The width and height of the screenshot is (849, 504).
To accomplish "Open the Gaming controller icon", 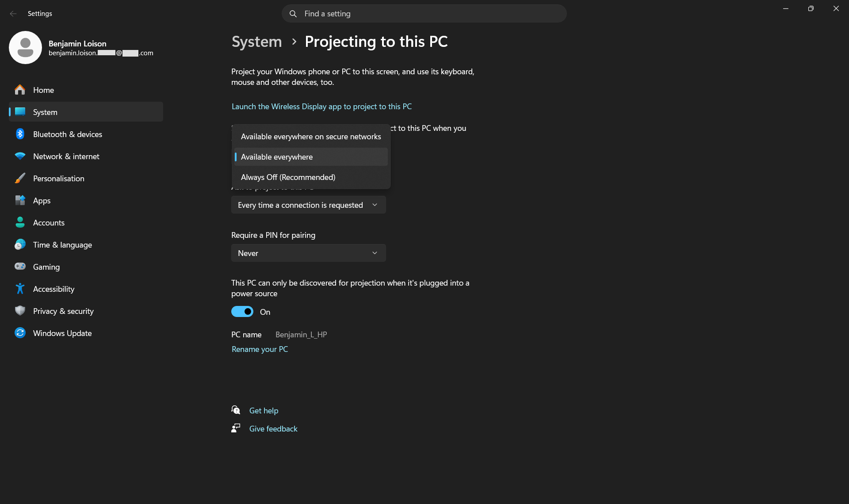I will (20, 267).
